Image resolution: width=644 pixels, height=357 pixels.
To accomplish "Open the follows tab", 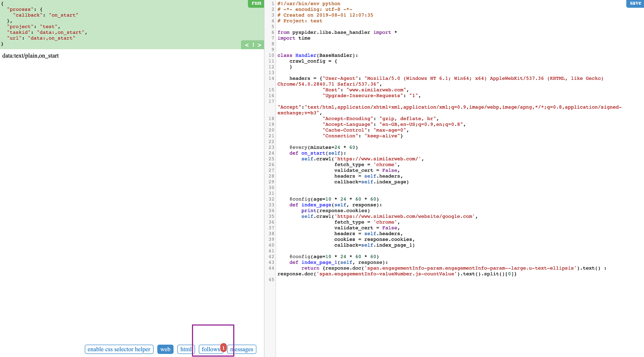I will (211, 349).
